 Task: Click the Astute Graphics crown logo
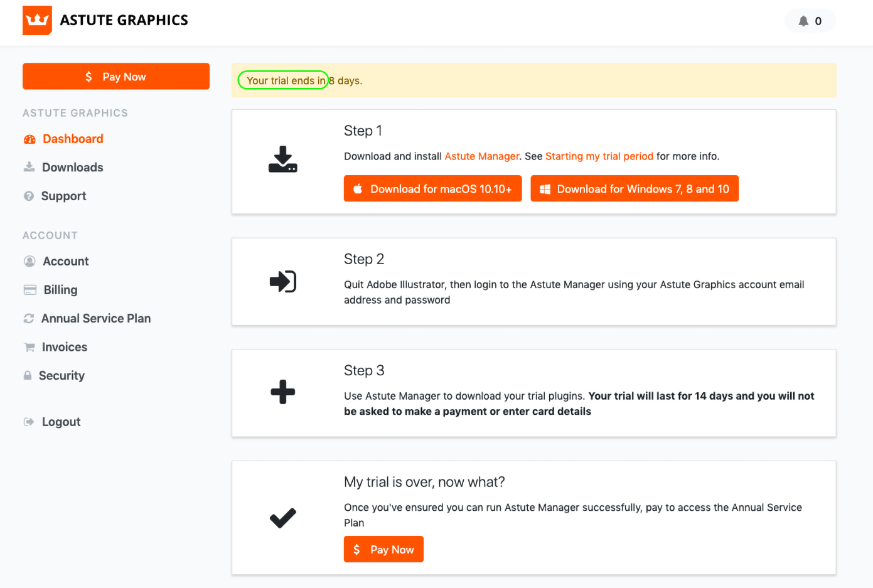pos(37,21)
